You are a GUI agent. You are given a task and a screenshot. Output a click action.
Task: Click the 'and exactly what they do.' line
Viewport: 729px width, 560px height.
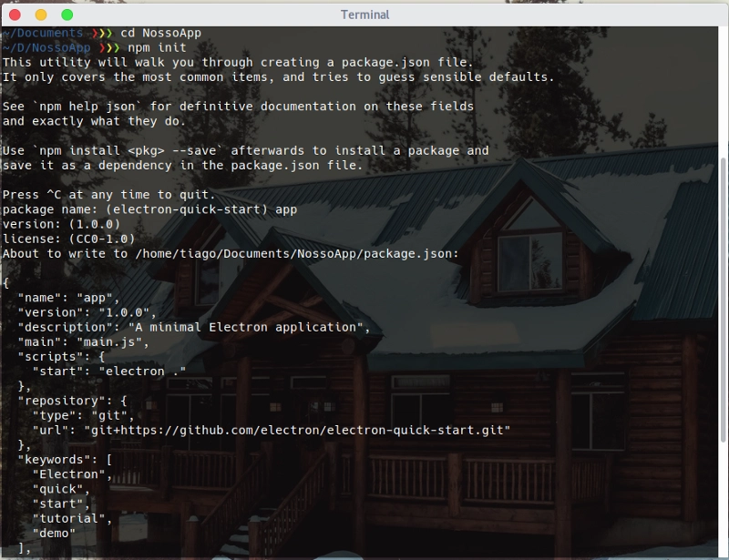click(95, 121)
